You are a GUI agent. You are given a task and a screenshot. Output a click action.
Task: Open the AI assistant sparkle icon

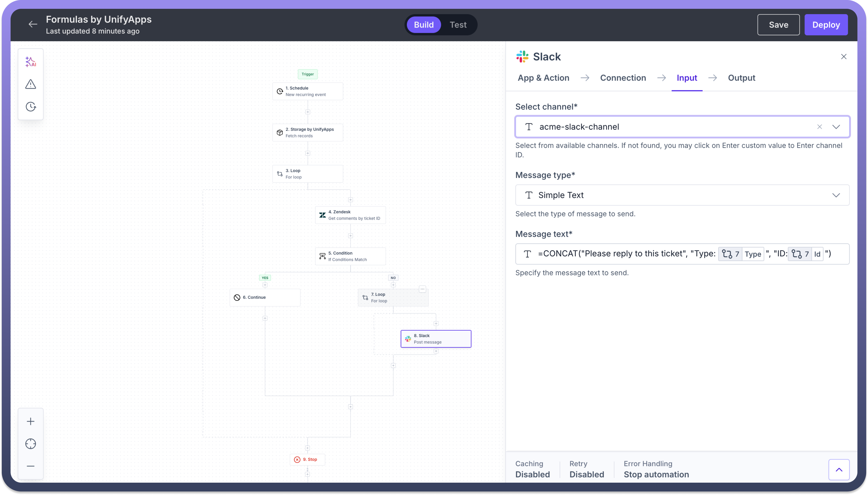coord(31,62)
